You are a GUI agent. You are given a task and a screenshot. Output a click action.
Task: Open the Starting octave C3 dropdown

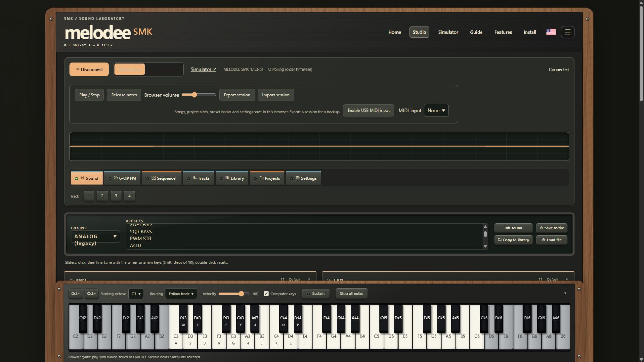(x=136, y=294)
